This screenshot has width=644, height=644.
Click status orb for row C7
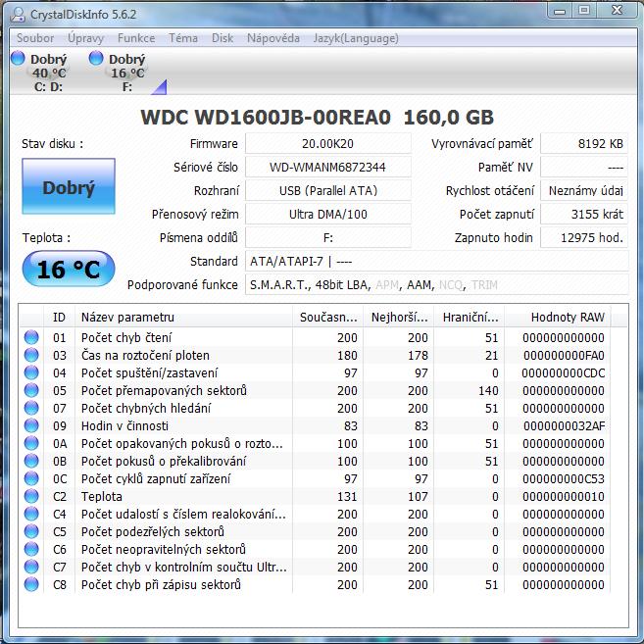point(31,567)
